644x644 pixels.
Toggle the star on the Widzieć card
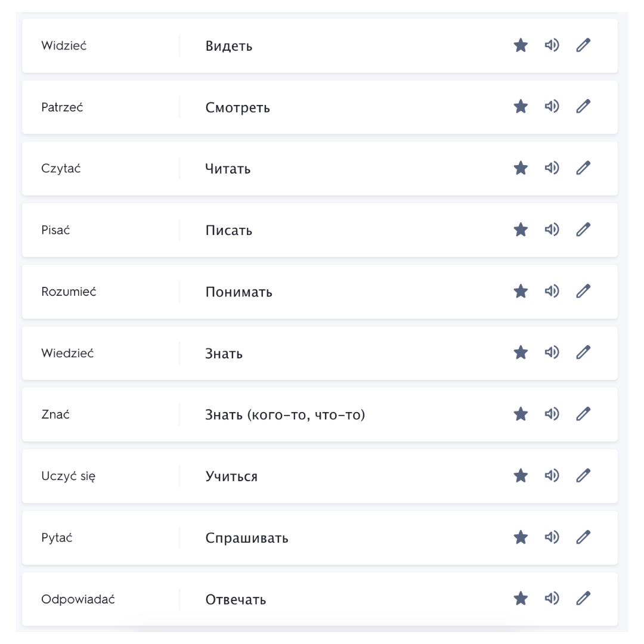coord(521,45)
